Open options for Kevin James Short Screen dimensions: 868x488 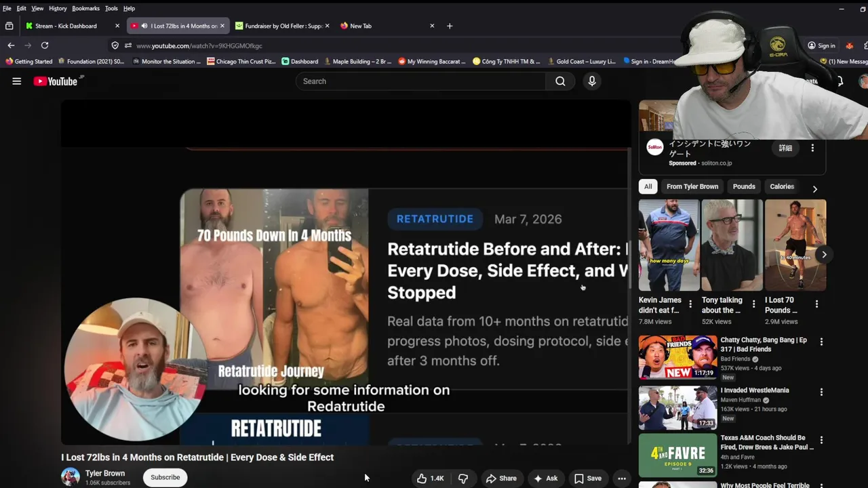tap(690, 304)
